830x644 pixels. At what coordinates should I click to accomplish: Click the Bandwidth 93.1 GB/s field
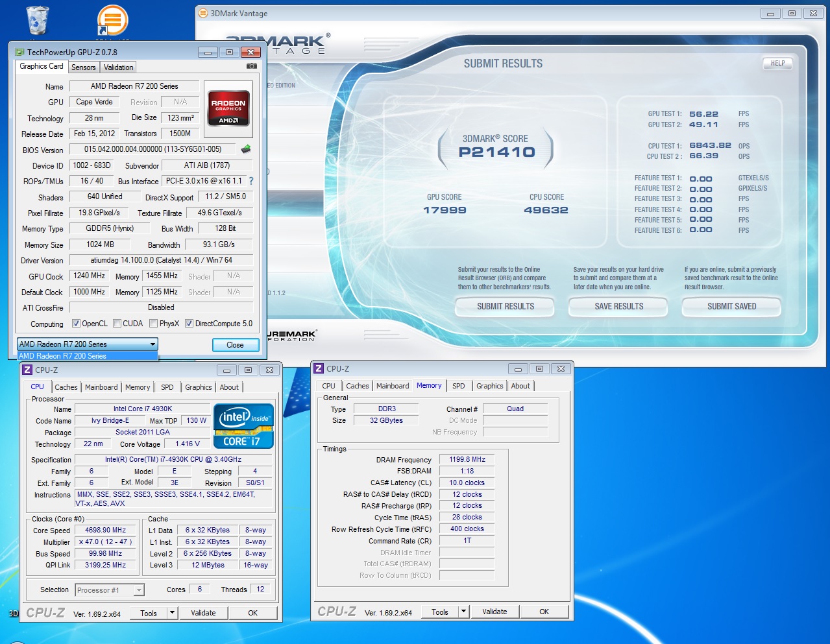click(219, 244)
